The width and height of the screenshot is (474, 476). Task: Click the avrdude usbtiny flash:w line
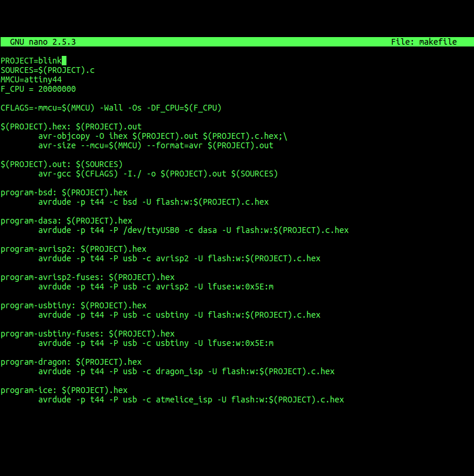tap(179, 315)
